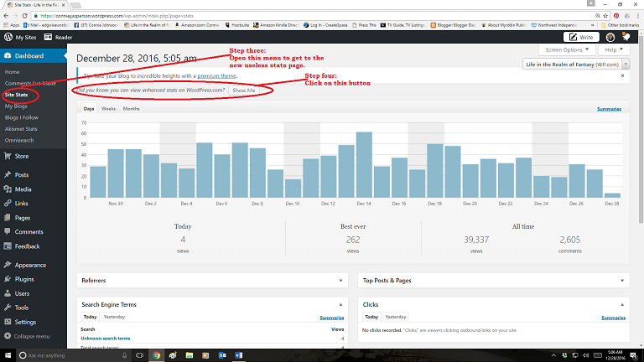Viewport: 644px width, 362px height.
Task: Collapse the Clicks panel
Action: pos(623,304)
